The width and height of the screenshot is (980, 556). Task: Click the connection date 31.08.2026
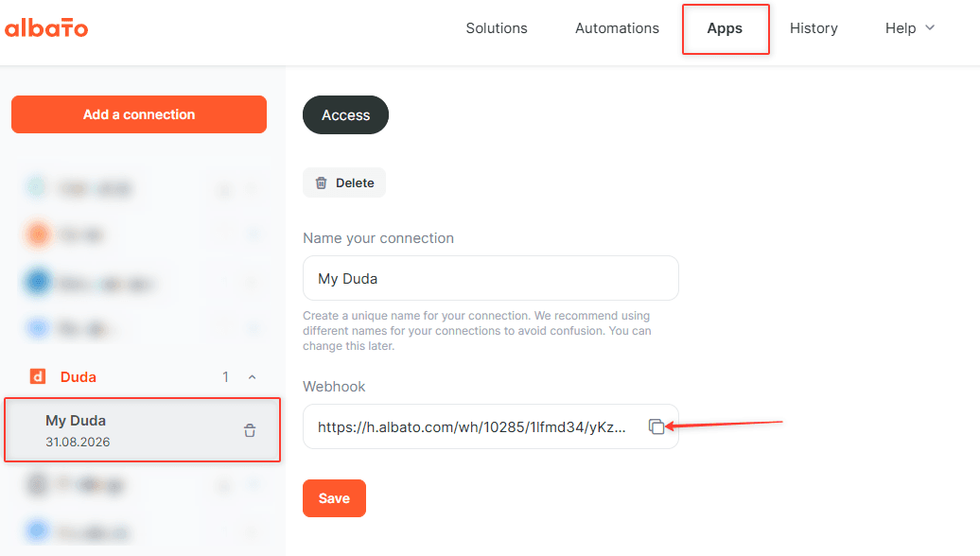pos(78,442)
